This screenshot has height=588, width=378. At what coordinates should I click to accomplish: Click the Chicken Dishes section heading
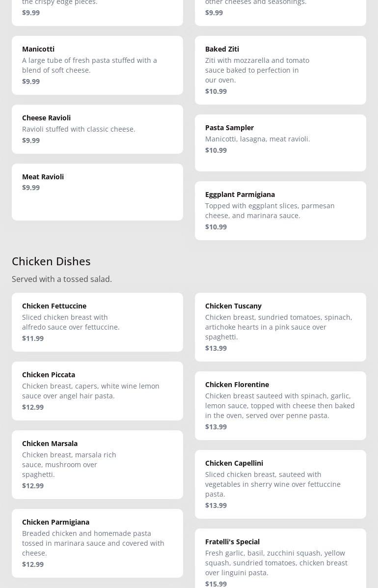(51, 261)
